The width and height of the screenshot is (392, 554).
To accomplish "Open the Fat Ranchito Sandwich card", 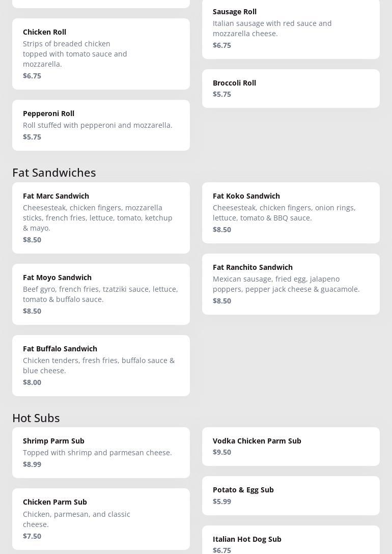I will click(x=291, y=284).
